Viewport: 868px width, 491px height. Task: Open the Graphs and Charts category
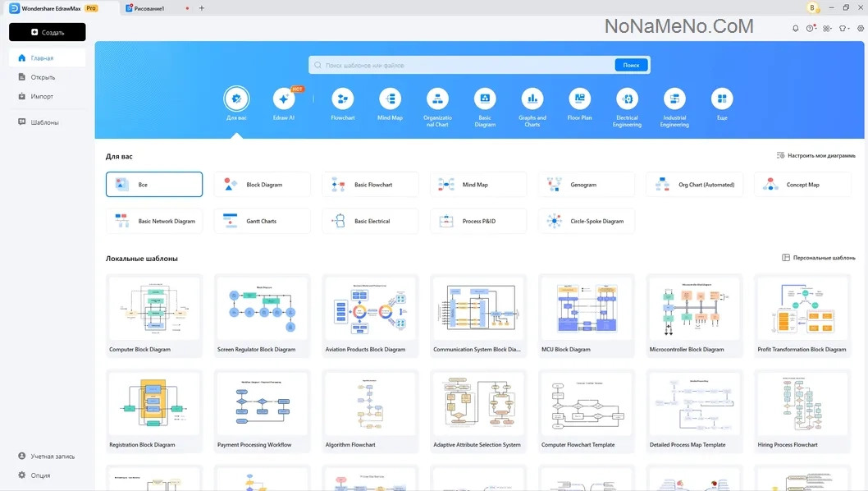point(532,99)
